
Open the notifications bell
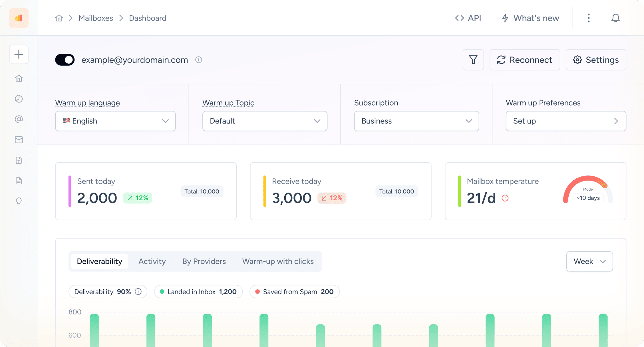(616, 18)
